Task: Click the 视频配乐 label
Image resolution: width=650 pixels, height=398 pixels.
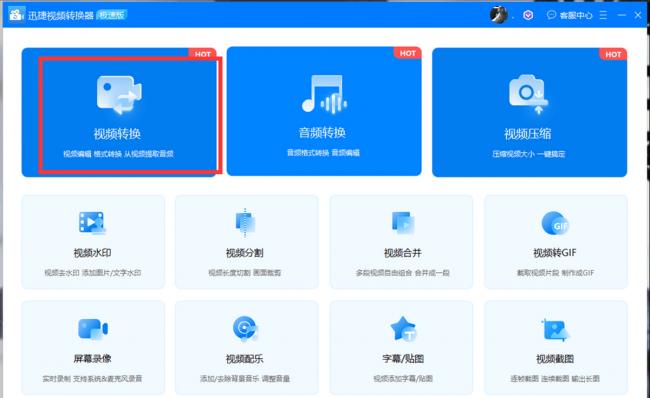Action: coord(245,359)
